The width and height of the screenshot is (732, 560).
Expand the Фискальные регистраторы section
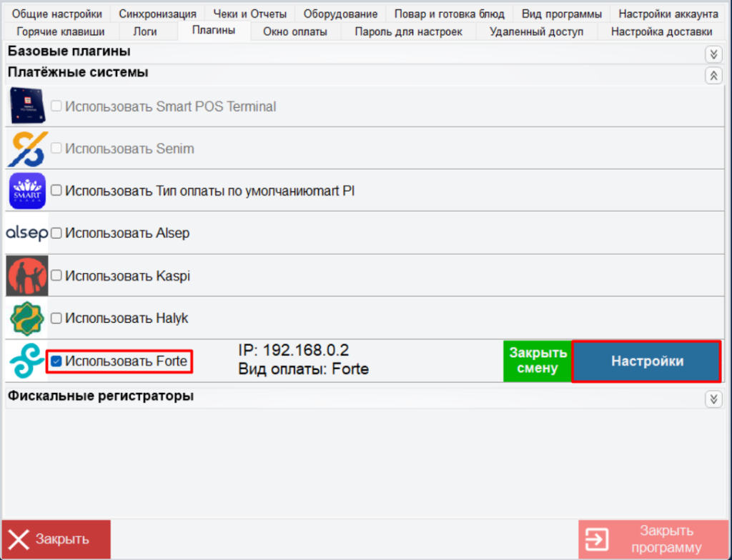[x=713, y=399]
